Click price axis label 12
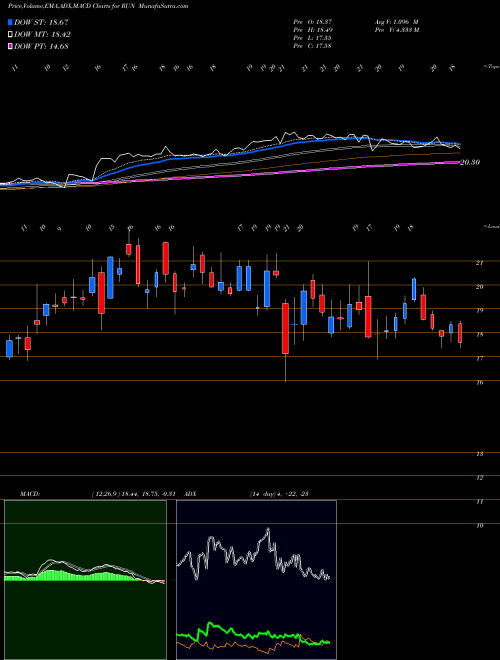 pos(479,478)
